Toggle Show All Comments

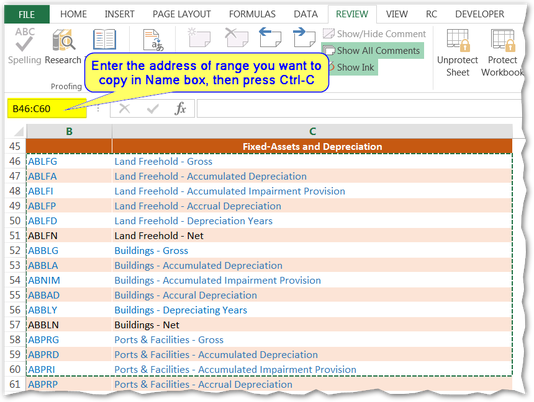tap(372, 50)
